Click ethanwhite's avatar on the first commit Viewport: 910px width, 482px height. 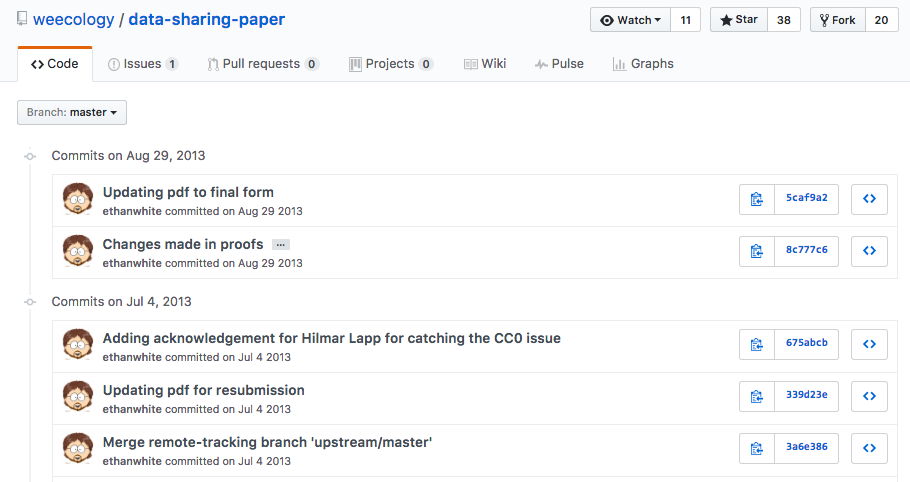[x=78, y=199]
